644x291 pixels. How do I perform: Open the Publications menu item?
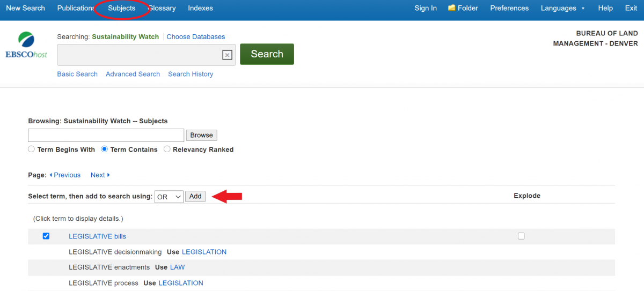tap(76, 8)
